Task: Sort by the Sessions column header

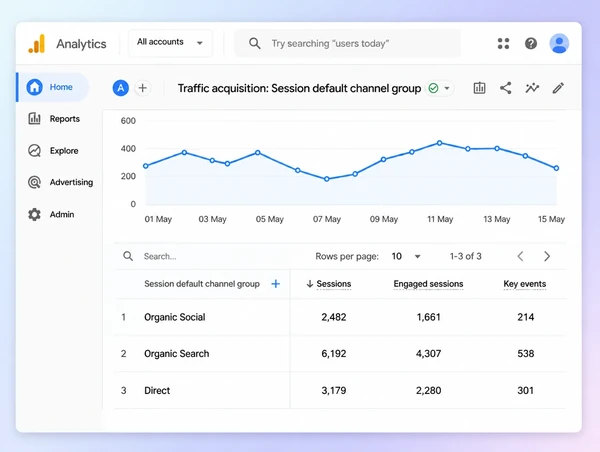Action: tap(334, 284)
